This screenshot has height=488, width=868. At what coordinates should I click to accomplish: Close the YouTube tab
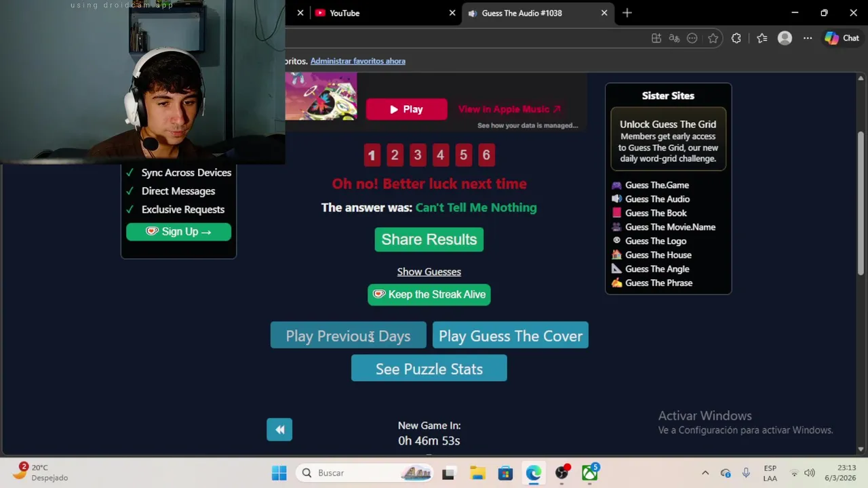pyautogui.click(x=452, y=13)
